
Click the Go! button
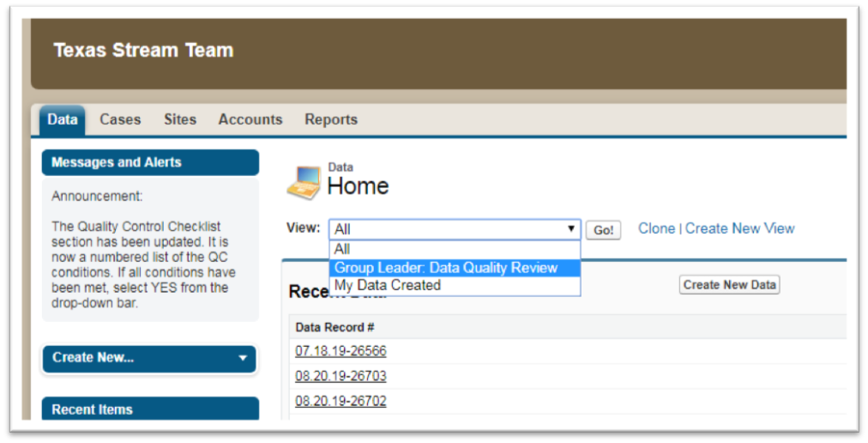tap(603, 230)
